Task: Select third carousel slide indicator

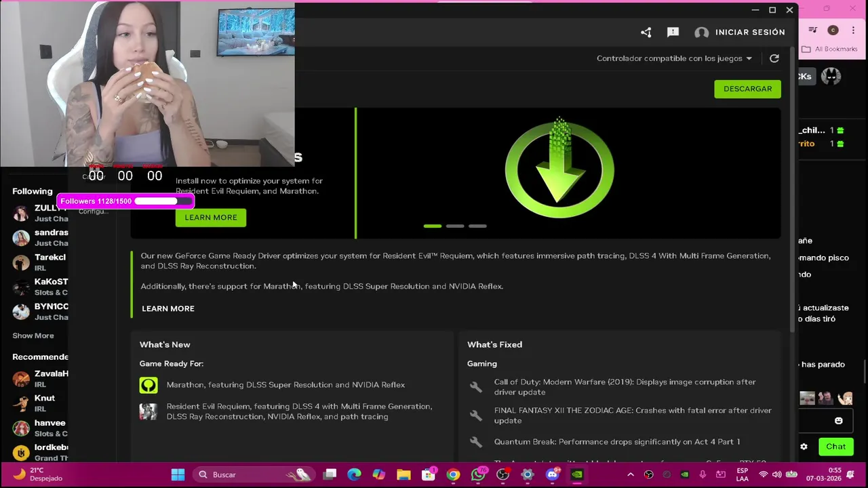Action: point(477,226)
